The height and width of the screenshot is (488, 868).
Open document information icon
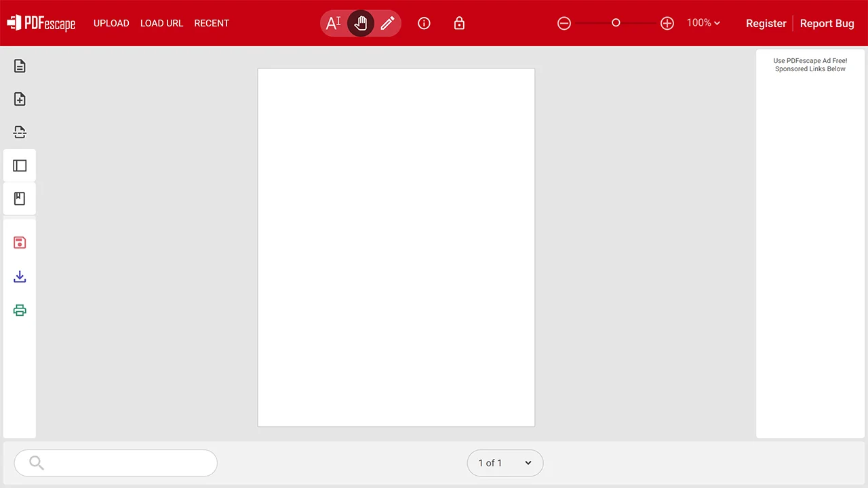tap(424, 23)
